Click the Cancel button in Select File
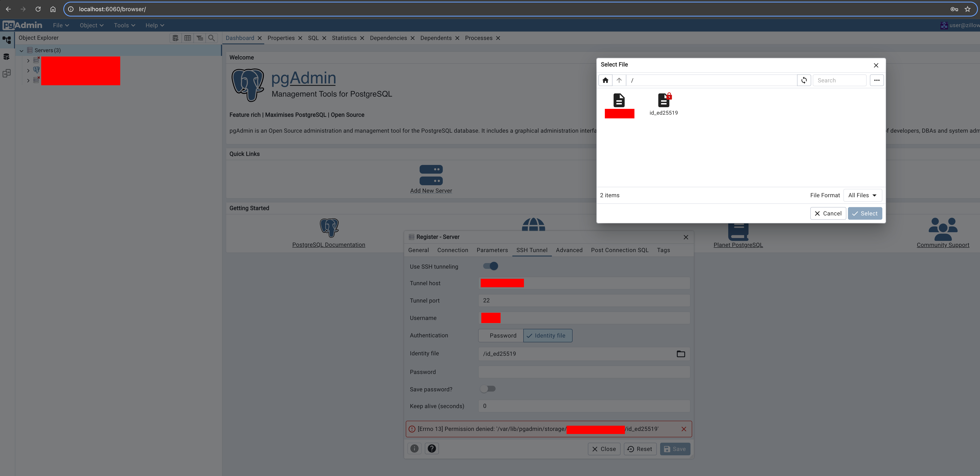The width and height of the screenshot is (980, 476). [x=828, y=213]
